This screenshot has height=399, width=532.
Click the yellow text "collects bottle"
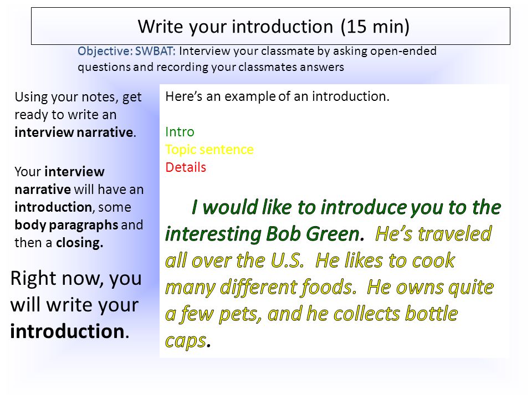[x=400, y=313]
